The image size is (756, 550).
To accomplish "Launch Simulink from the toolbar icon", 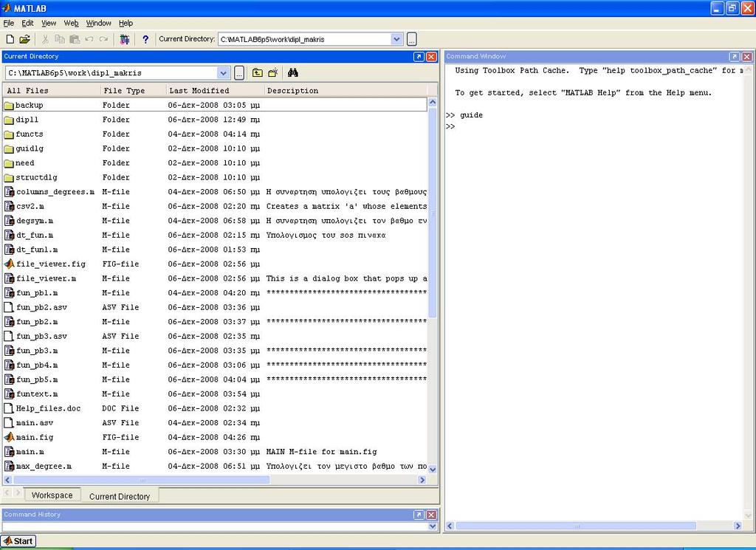I will pyautogui.click(x=124, y=40).
